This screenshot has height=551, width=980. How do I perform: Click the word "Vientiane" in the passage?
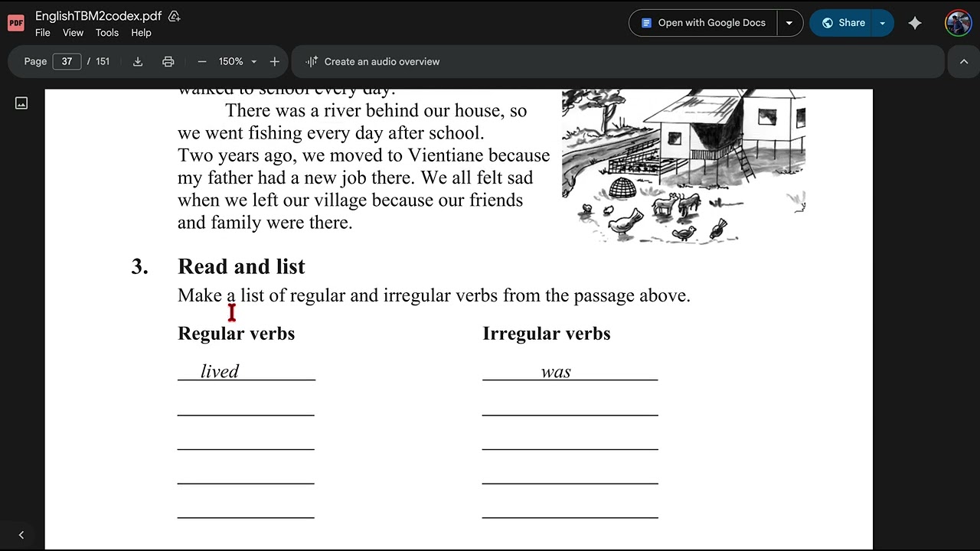(446, 155)
